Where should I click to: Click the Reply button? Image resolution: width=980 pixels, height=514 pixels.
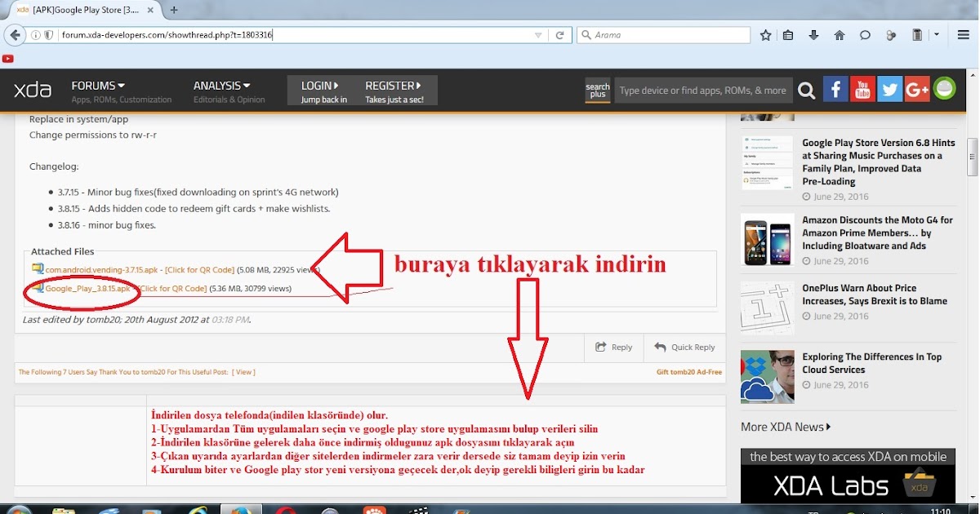614,347
